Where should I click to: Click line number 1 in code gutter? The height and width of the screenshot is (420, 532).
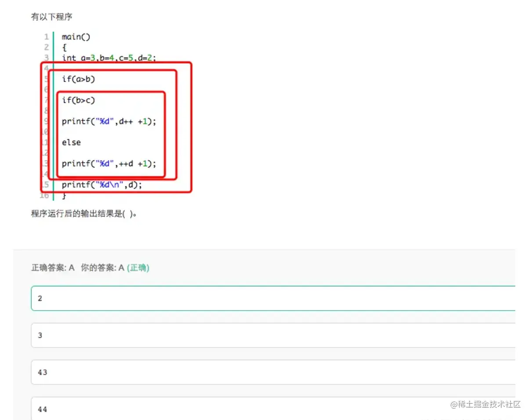click(x=47, y=37)
